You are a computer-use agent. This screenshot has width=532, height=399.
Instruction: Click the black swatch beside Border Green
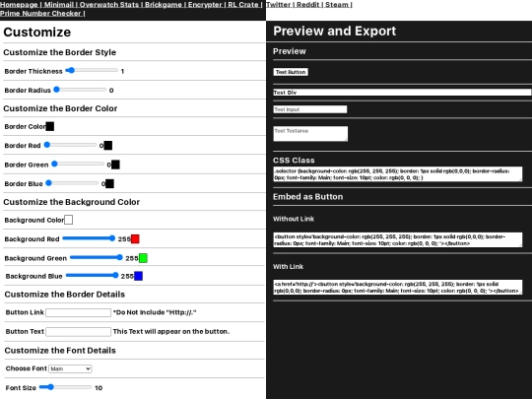[x=115, y=165]
